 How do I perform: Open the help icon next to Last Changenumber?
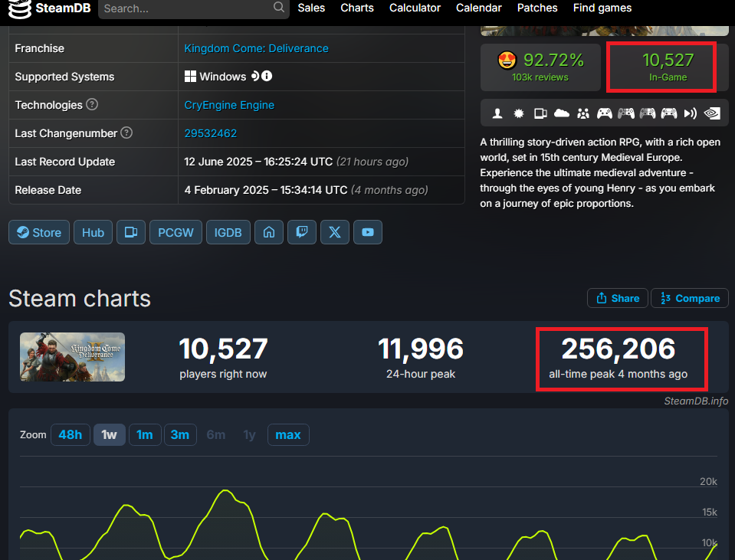126,133
